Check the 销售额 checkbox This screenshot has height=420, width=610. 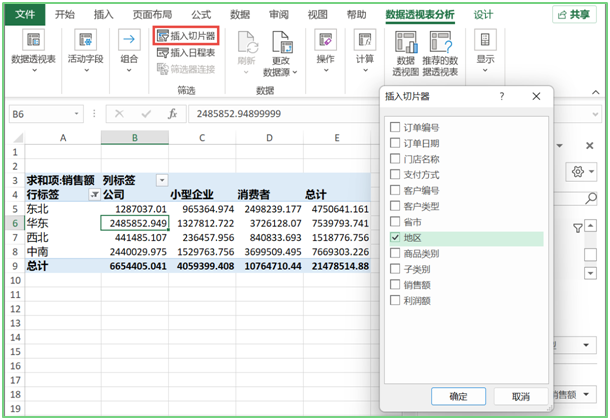click(x=395, y=285)
